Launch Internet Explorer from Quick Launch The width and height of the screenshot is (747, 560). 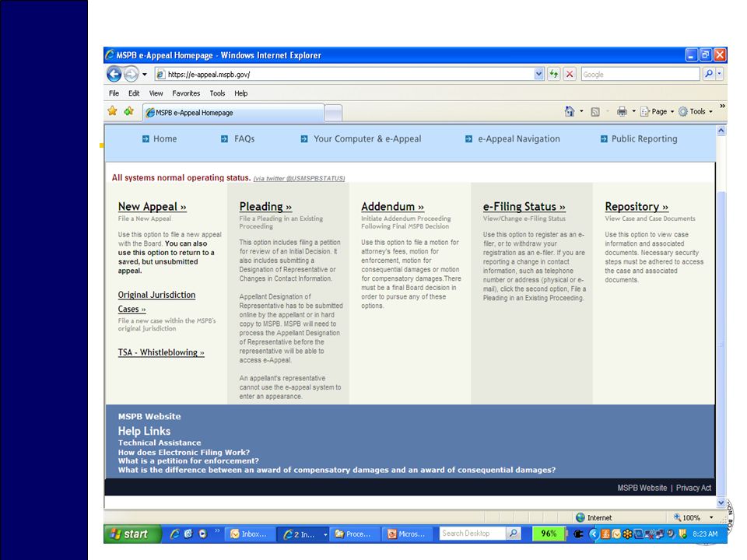click(175, 534)
